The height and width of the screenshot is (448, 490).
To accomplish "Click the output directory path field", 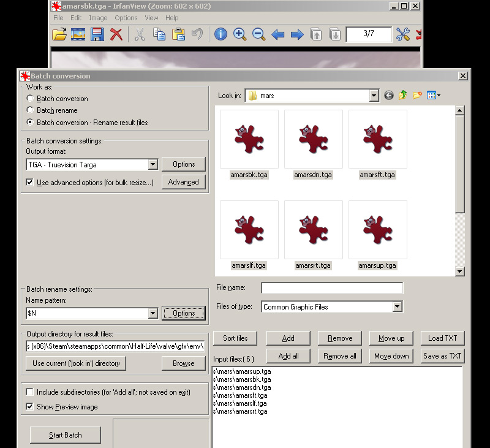I will click(x=115, y=346).
